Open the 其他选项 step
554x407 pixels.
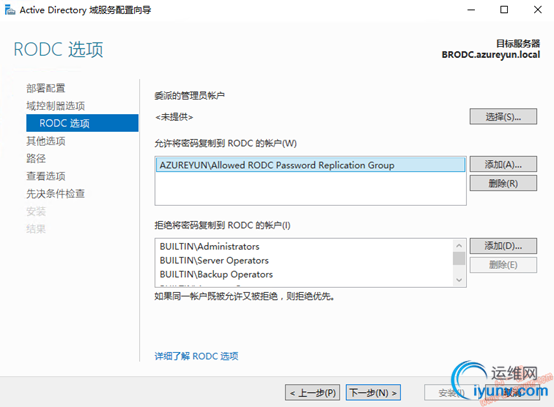tap(46, 141)
